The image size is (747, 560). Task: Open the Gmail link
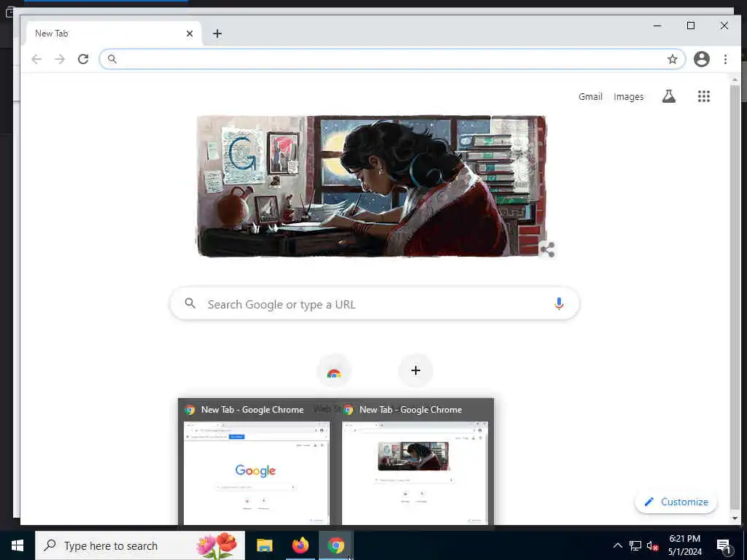point(590,97)
